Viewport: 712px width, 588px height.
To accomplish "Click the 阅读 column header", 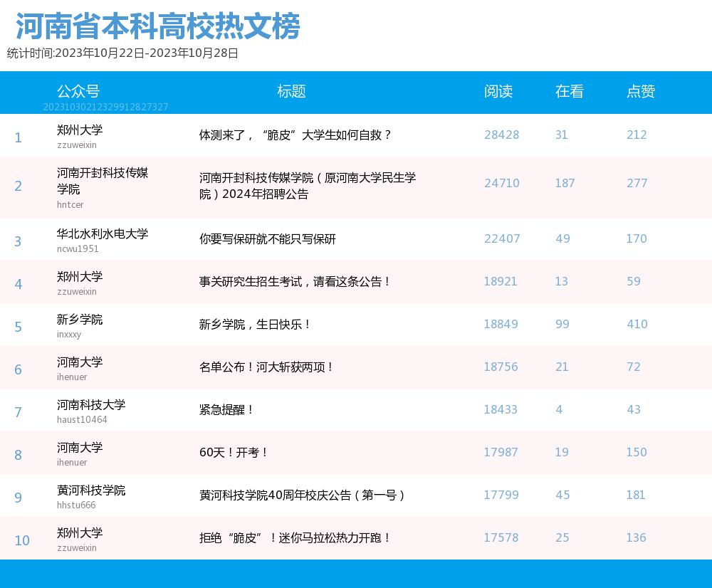I will pyautogui.click(x=498, y=91).
